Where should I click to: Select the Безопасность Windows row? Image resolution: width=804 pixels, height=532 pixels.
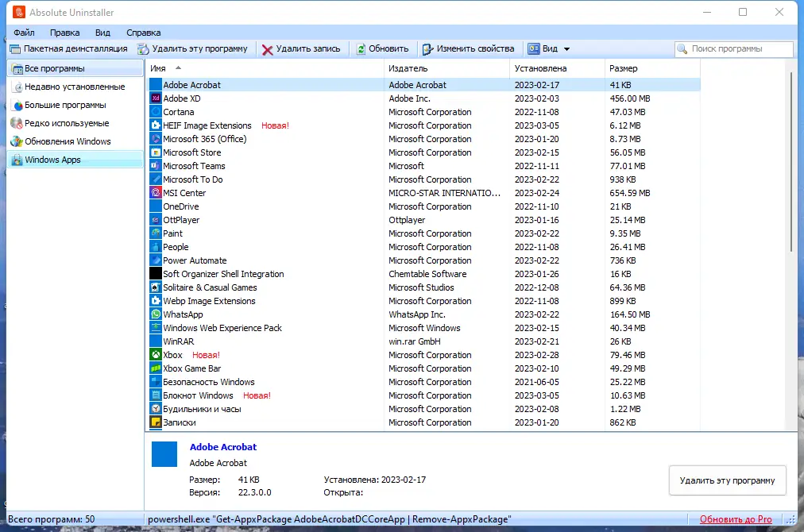coord(423,382)
